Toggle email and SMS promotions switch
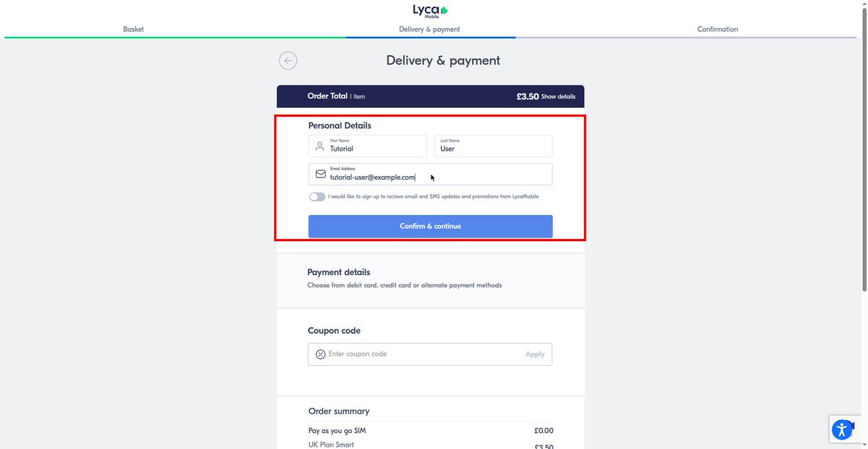Image resolution: width=868 pixels, height=449 pixels. [x=317, y=197]
